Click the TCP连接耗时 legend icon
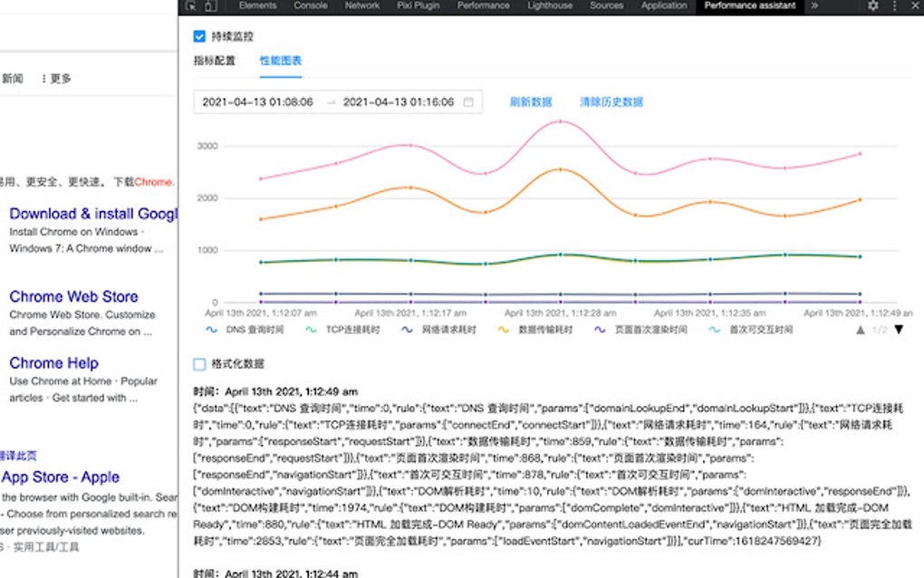Screen dimensions: 924x578 point(310,330)
